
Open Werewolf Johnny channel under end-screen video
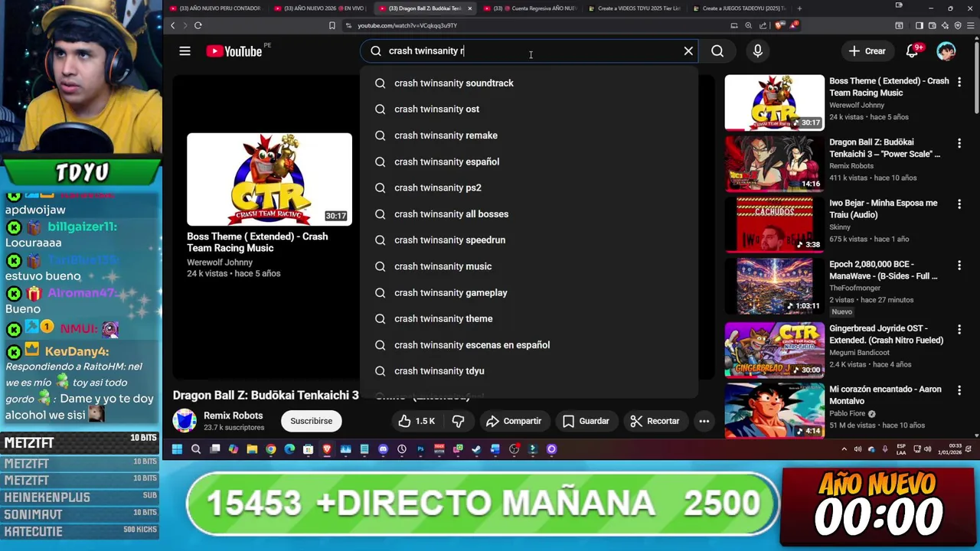pyautogui.click(x=220, y=262)
